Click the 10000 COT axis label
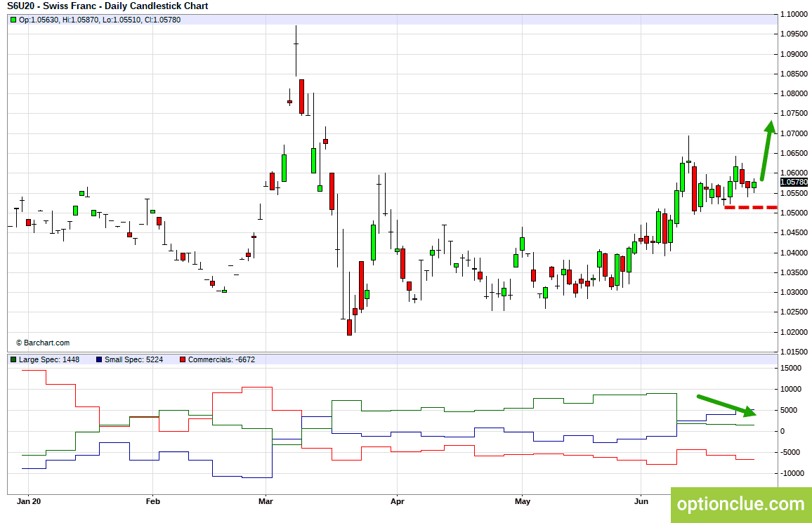 click(791, 390)
